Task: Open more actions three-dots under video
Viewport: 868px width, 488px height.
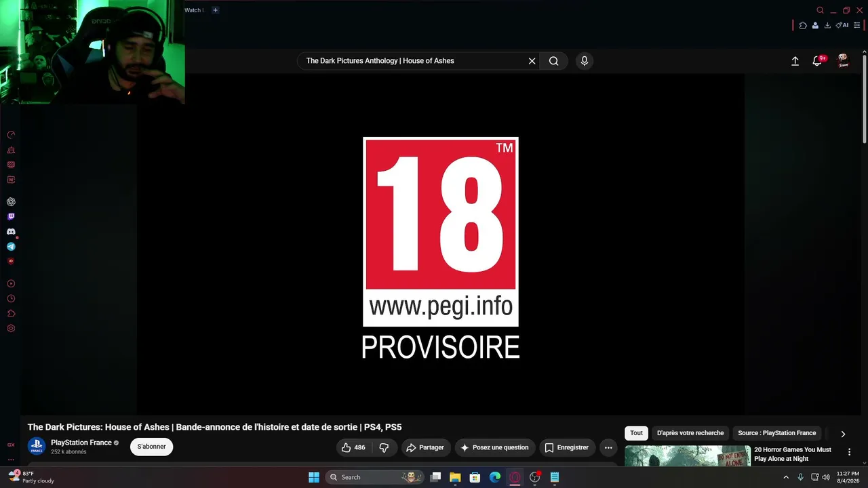Action: pyautogui.click(x=608, y=447)
